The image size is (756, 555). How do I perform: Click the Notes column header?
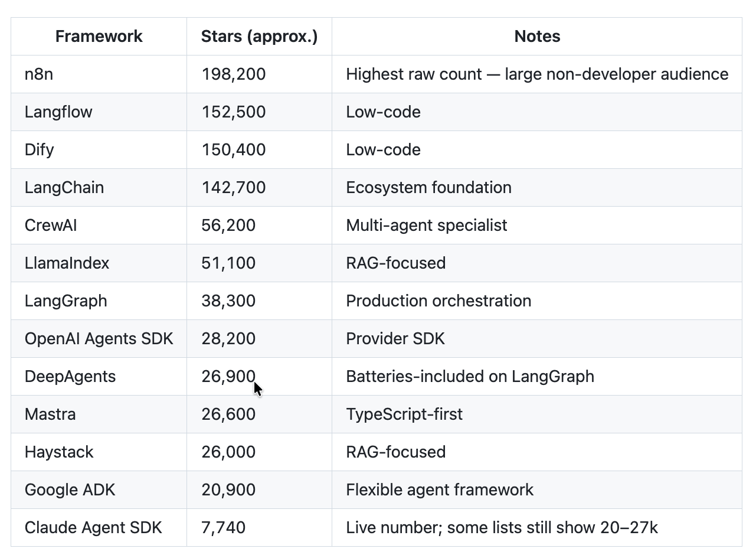click(x=537, y=37)
